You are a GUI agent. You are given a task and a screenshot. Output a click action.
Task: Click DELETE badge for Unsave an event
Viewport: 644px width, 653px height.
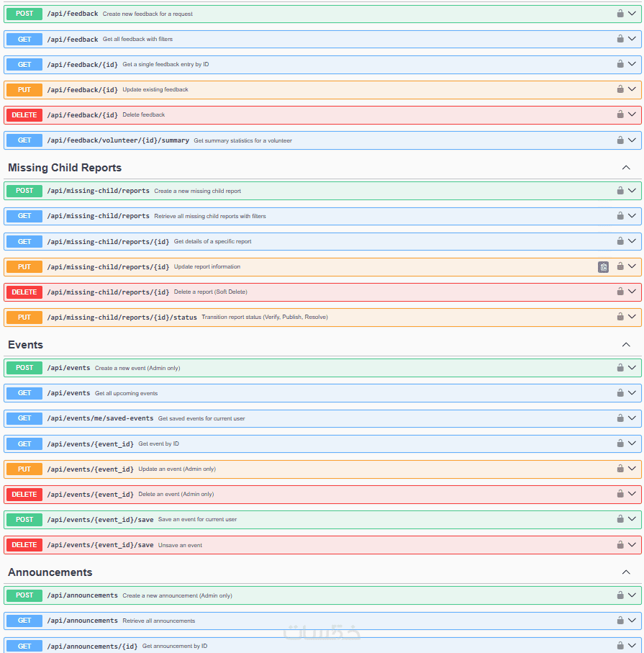[24, 545]
